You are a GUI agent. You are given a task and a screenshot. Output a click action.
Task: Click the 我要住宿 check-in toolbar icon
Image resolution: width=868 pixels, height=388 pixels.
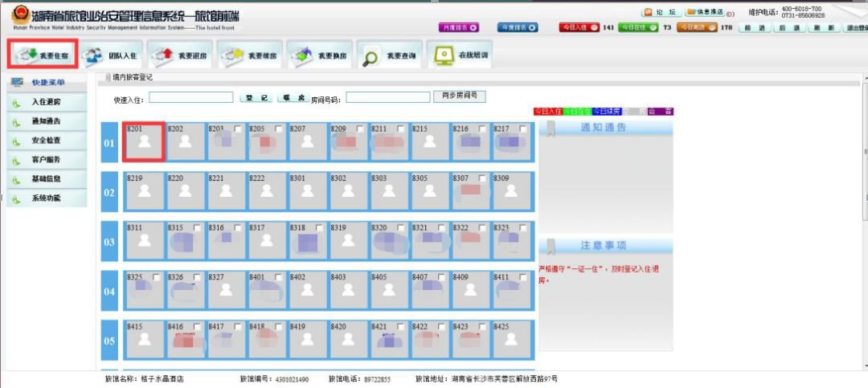43,54
